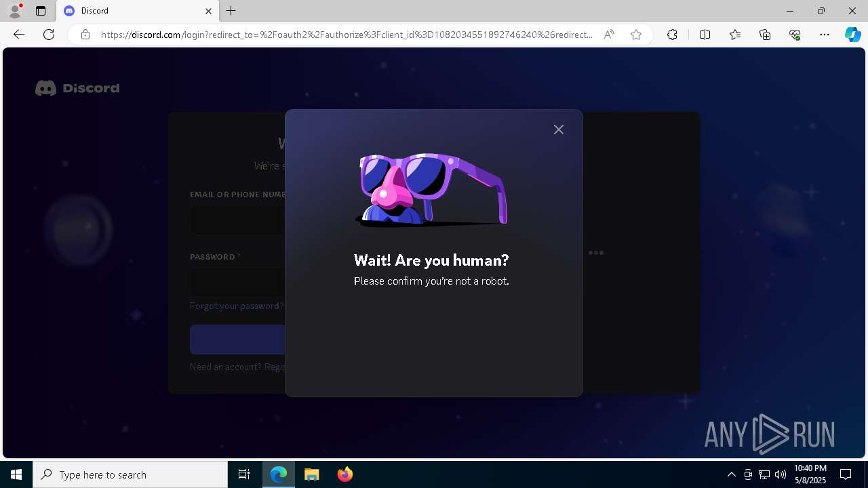Click the Email or Phone Number field

pos(237,221)
